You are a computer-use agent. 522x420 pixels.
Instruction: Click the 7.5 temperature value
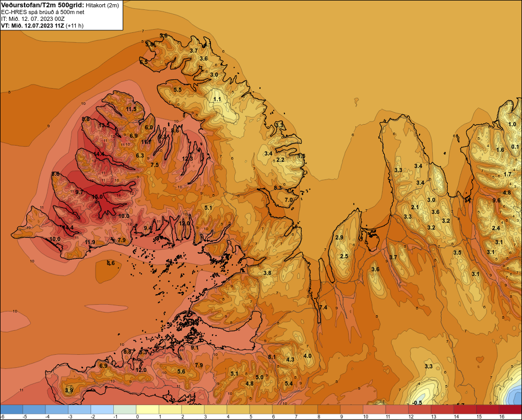155,165
